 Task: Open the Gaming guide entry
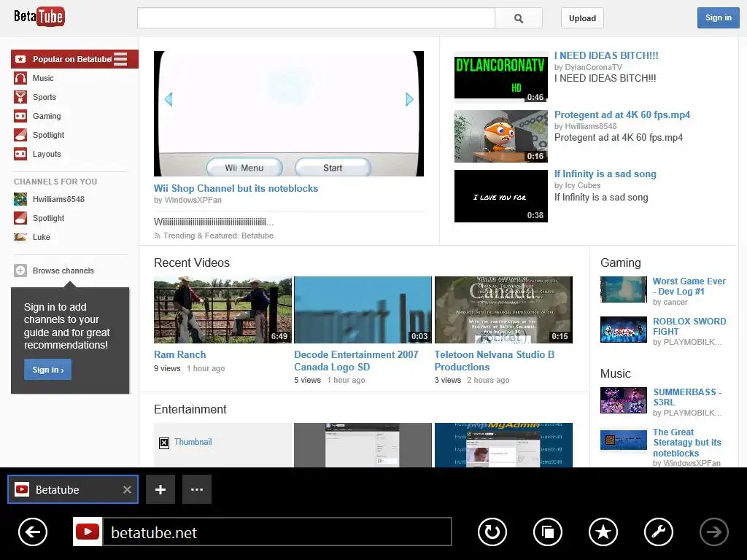pos(47,116)
